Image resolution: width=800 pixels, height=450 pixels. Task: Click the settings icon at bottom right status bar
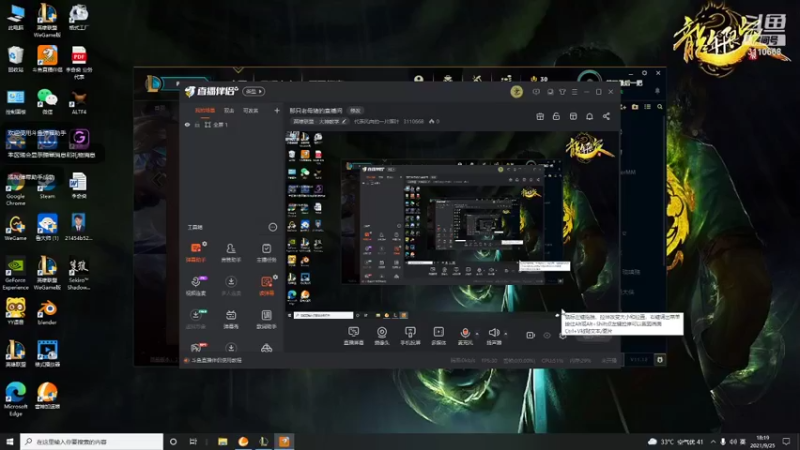pyautogui.click(x=660, y=360)
